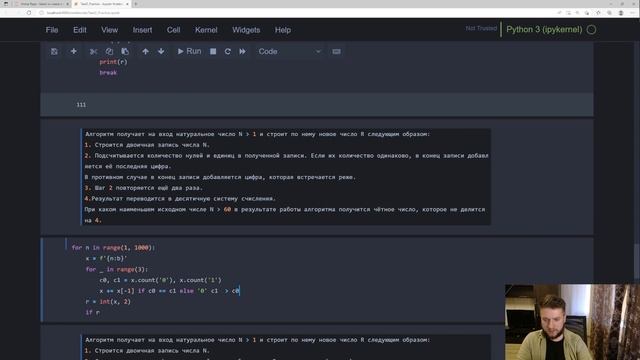Click the presenter webcam overlay
640x360 pixels.
pos(572,322)
